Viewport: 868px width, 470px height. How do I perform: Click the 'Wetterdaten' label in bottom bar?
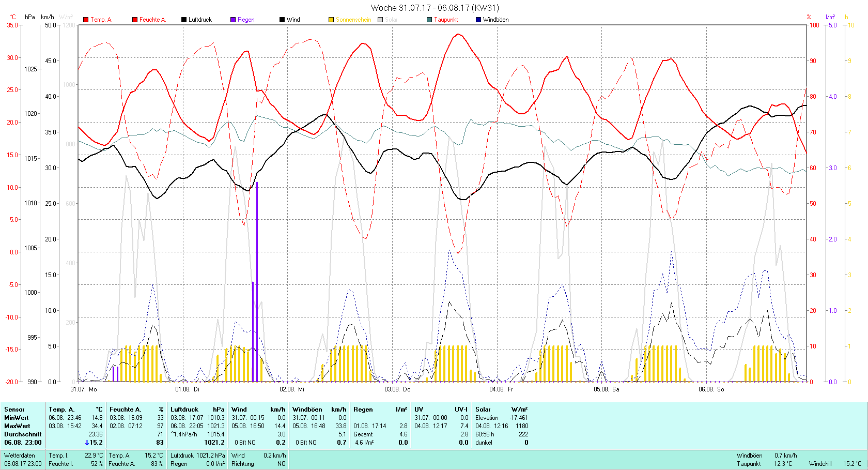[x=20, y=456]
